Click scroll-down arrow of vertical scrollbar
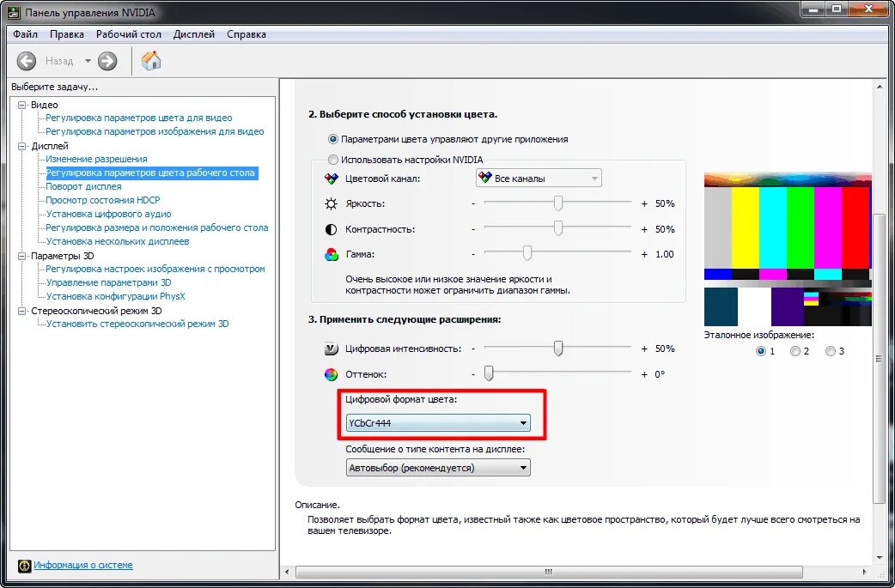 pyautogui.click(x=879, y=558)
